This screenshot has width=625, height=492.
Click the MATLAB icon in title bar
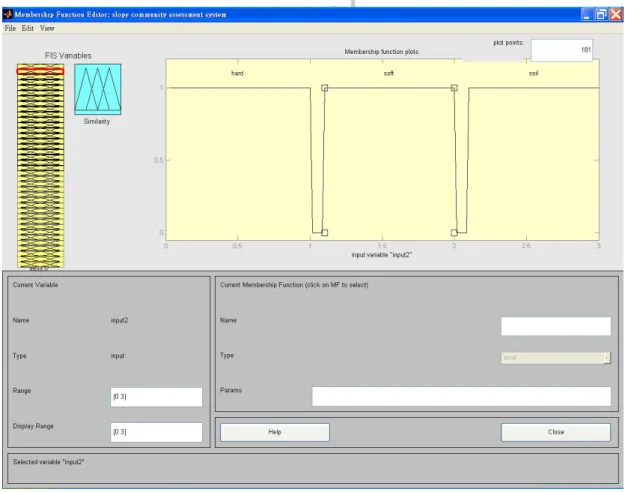pos(8,15)
